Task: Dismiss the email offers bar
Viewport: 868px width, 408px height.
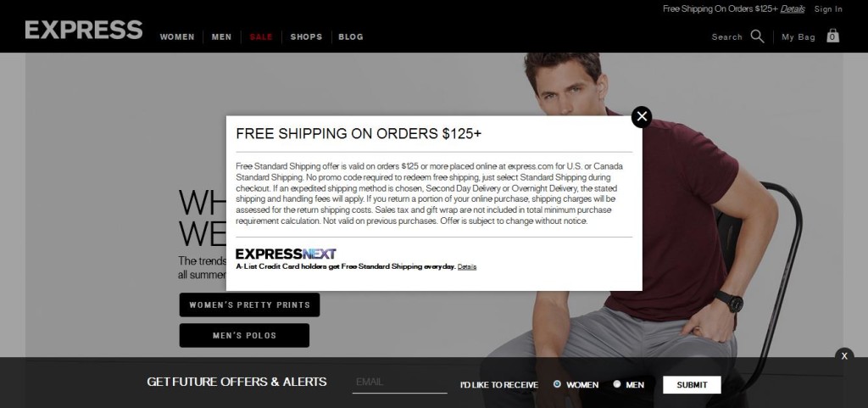Action: (844, 356)
